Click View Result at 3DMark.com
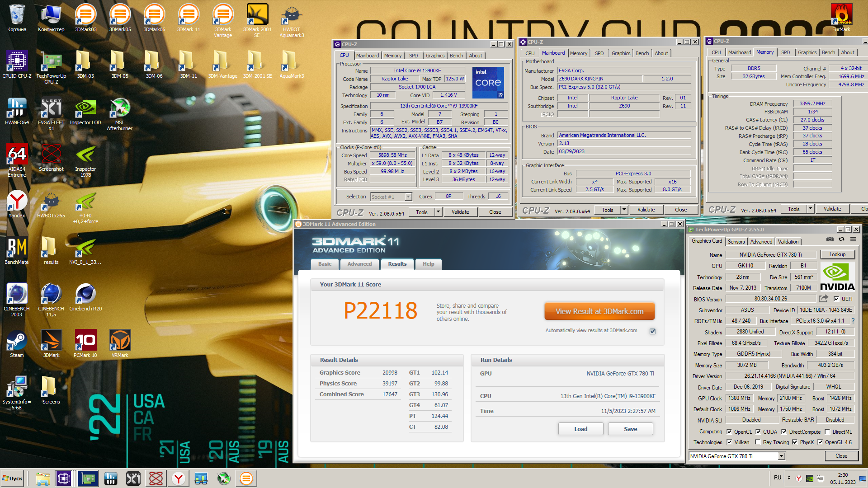The width and height of the screenshot is (868, 488). pyautogui.click(x=599, y=311)
